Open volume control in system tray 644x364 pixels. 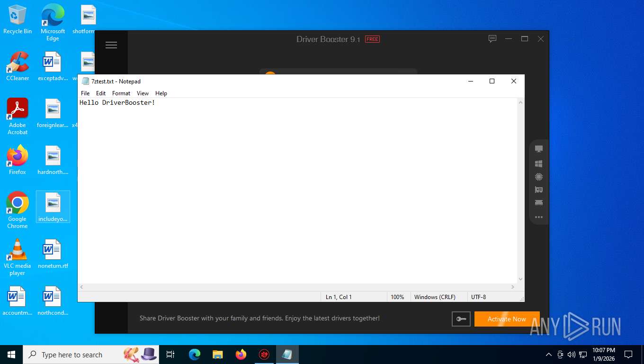point(572,355)
